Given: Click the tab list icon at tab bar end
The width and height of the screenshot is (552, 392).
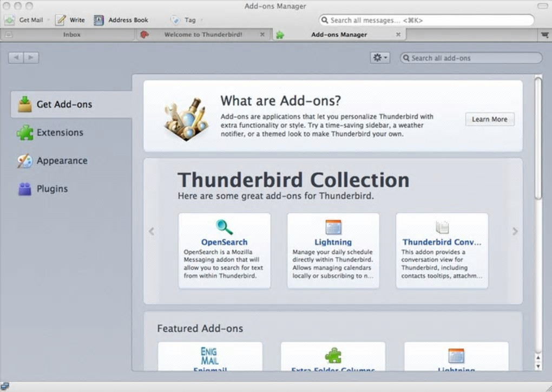Looking at the screenshot, I should coord(544,35).
